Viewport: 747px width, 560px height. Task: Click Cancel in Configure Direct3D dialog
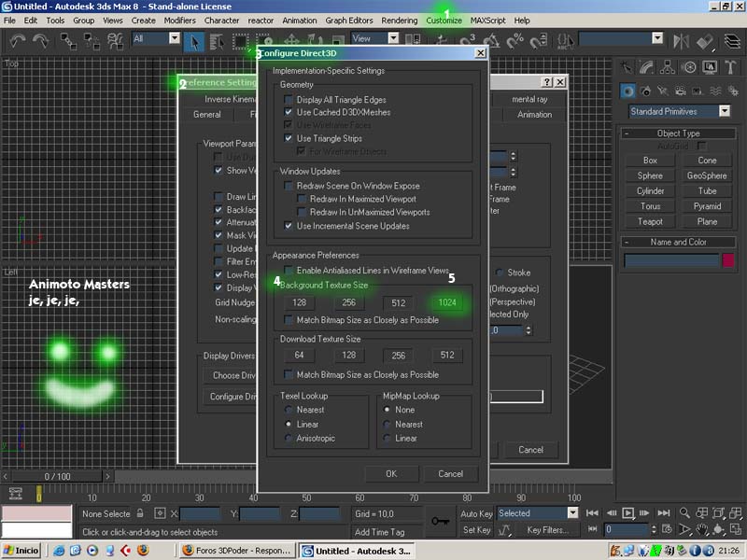(x=450, y=474)
